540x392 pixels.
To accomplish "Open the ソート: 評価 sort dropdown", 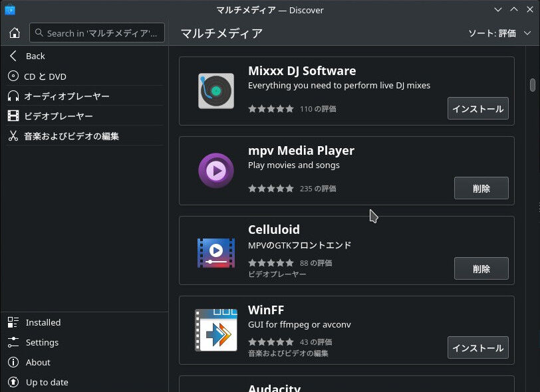I will (495, 33).
